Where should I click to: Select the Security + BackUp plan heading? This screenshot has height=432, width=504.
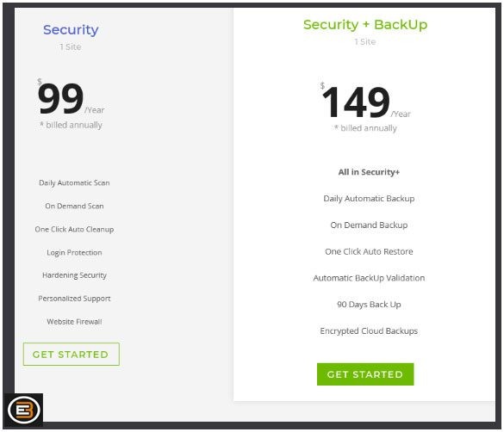tap(365, 25)
